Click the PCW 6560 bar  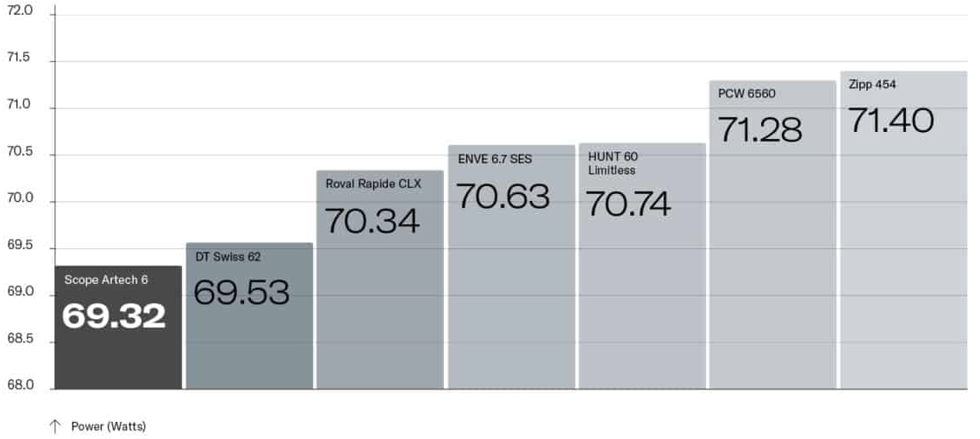coord(772,235)
